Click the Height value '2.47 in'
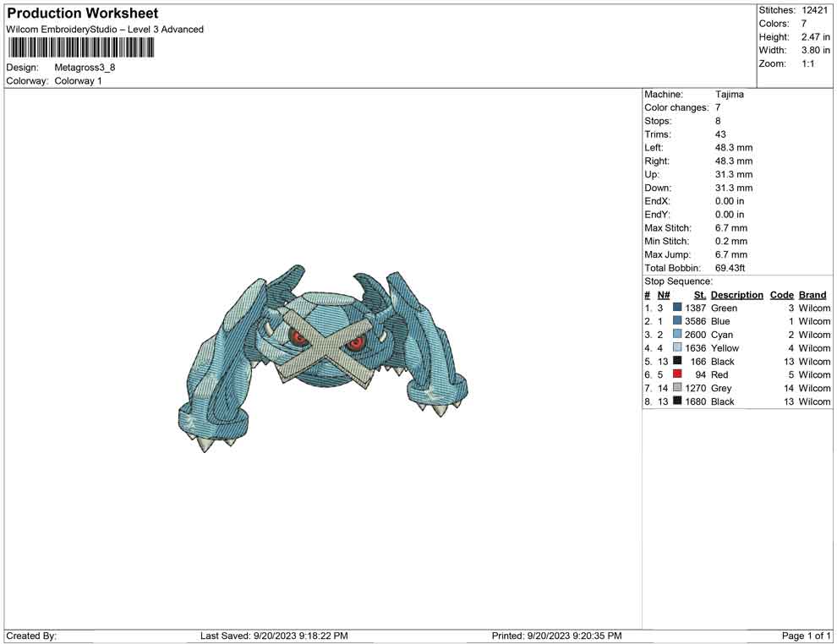Viewport: 837px width, 644px height. coord(815,37)
